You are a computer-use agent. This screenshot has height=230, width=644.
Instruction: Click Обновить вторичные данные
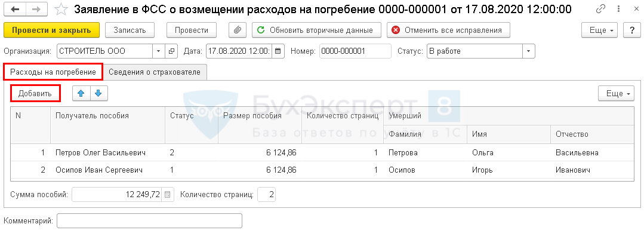[317, 30]
